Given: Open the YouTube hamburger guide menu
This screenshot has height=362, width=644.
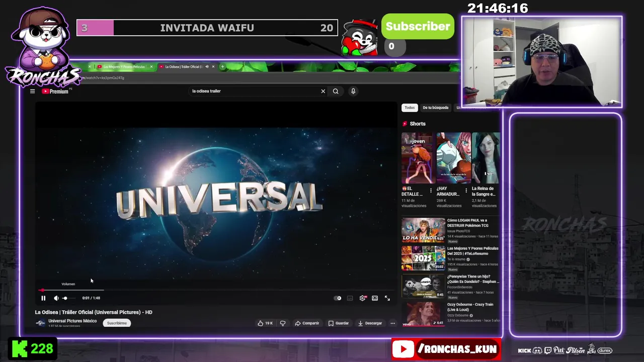Looking at the screenshot, I should point(32,91).
